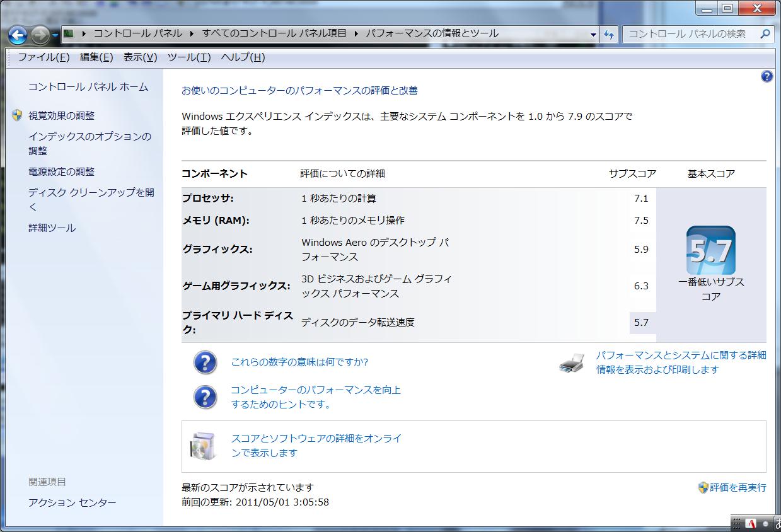Click the question mark icon beside これらの数字の意味は何ですか

pos(205,363)
